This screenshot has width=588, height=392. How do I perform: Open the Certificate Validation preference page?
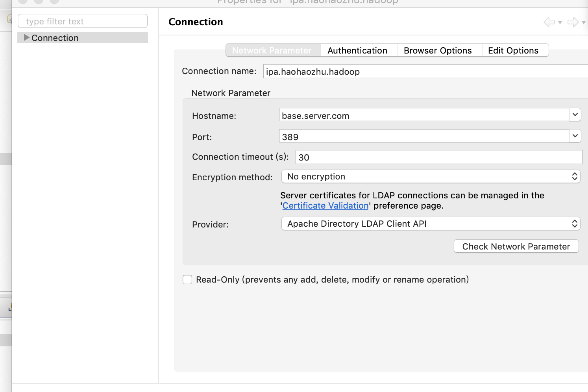point(325,205)
